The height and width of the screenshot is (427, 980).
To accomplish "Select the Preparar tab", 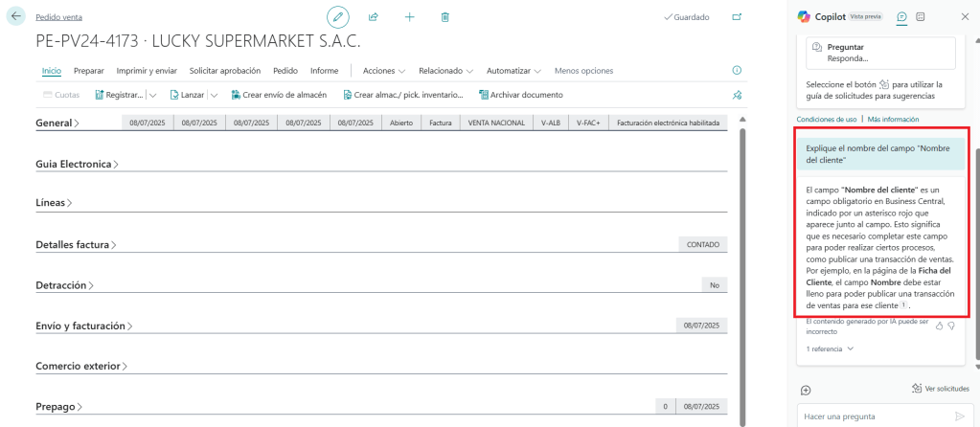I will [89, 71].
